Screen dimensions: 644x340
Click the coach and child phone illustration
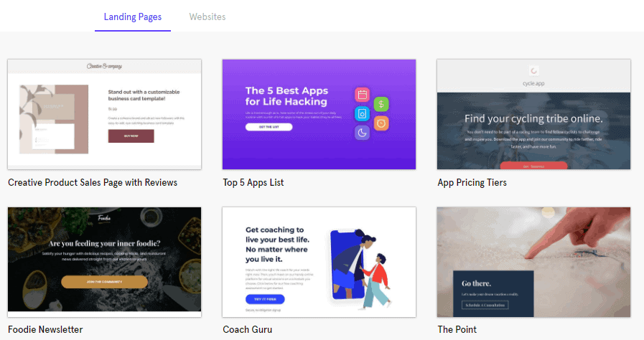coord(360,268)
